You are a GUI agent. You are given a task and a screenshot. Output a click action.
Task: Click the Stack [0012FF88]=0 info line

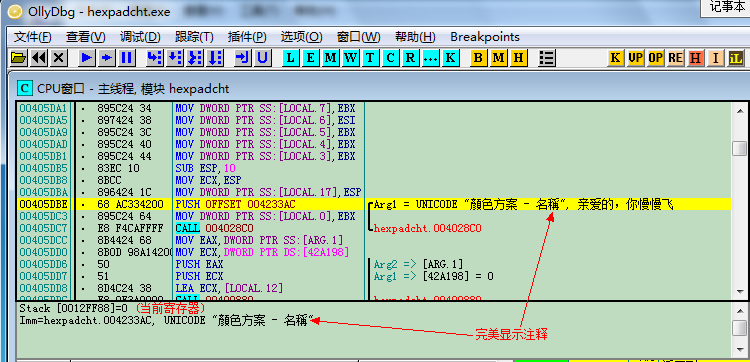click(x=74, y=308)
